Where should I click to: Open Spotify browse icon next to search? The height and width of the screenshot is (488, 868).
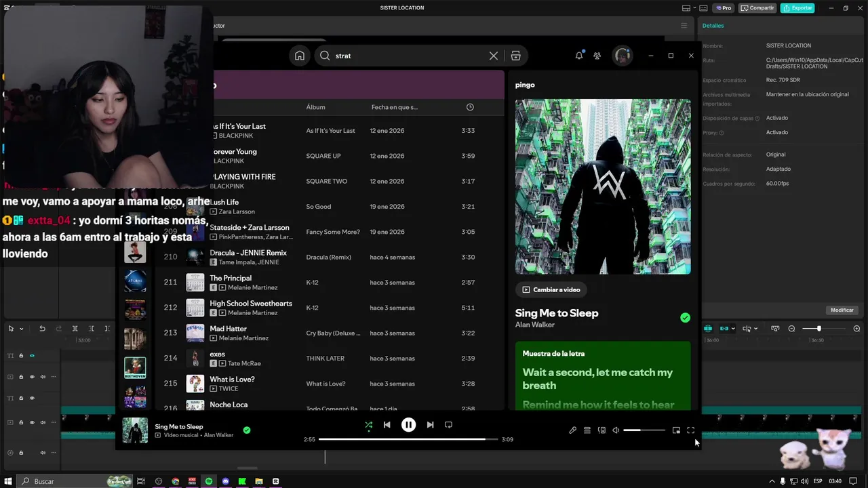[515, 56]
